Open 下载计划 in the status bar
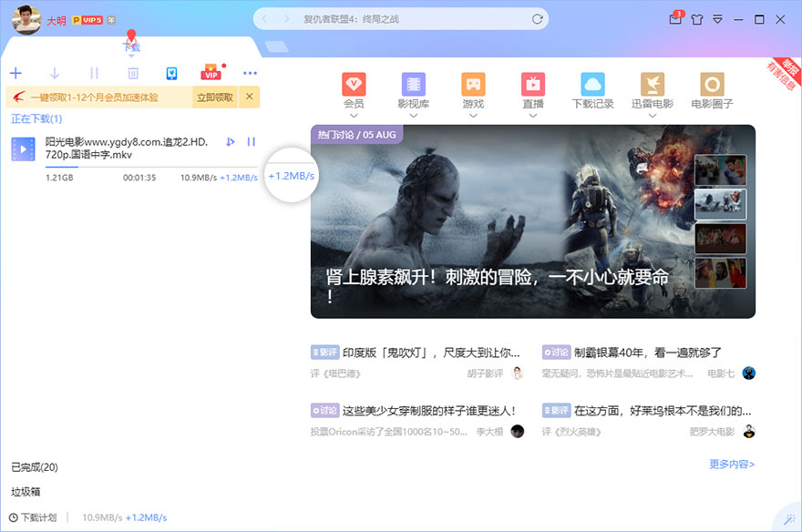The image size is (802, 532). [x=33, y=517]
